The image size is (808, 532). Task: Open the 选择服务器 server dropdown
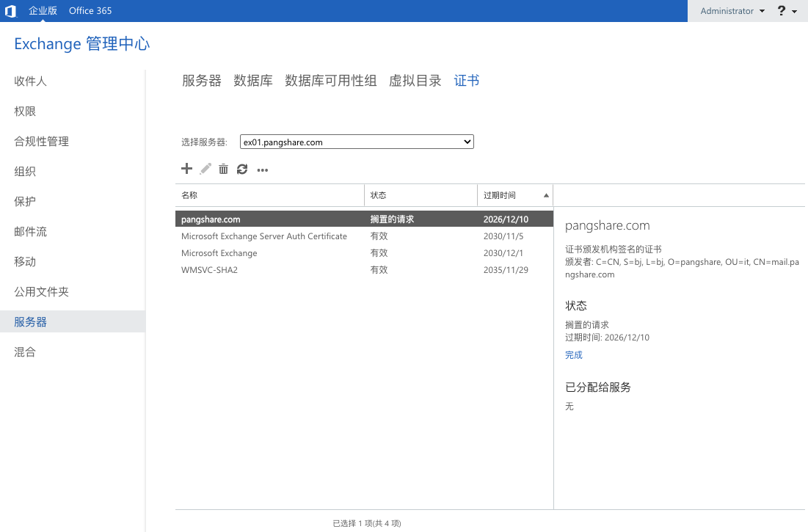(468, 142)
